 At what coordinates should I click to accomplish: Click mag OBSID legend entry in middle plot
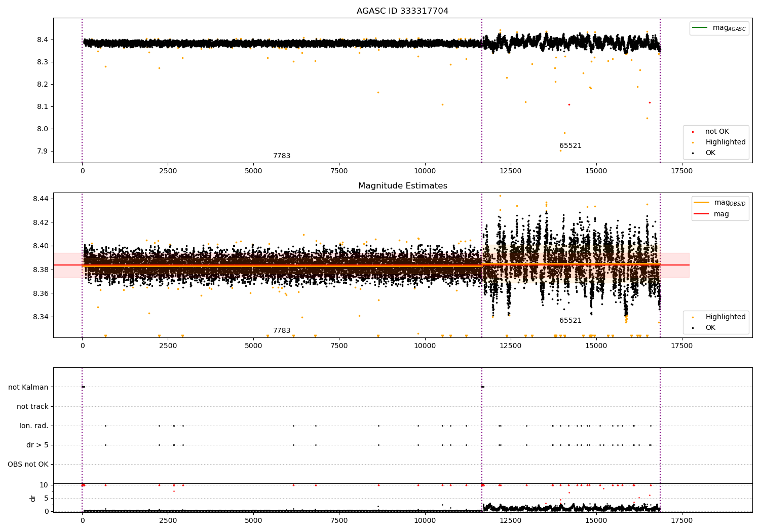[720, 203]
